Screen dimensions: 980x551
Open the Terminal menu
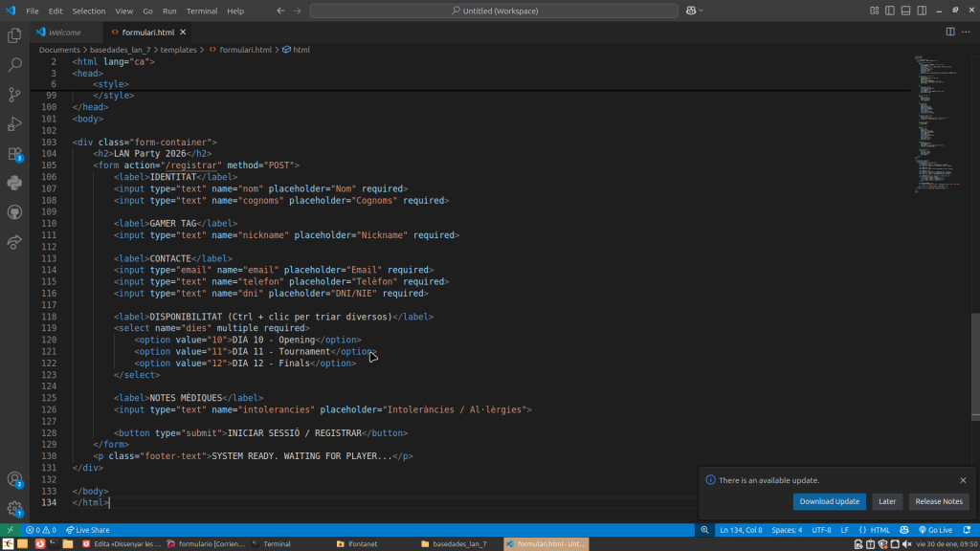(201, 11)
